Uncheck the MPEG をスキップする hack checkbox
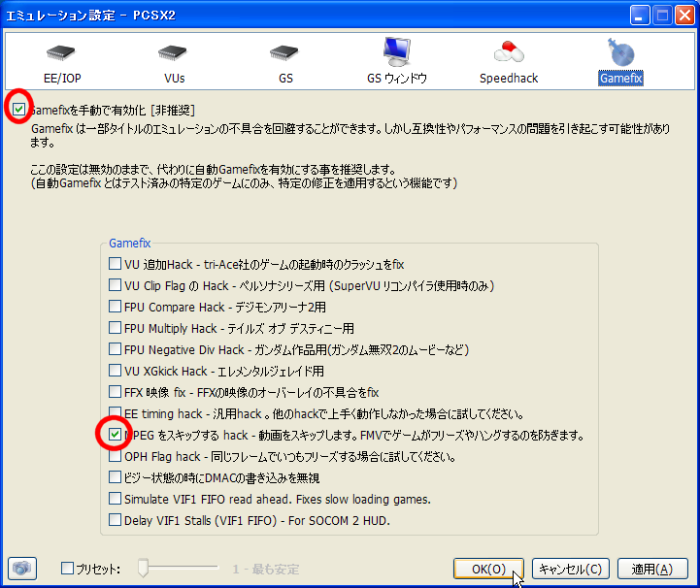Viewport: 700px width, 588px height. [115, 434]
